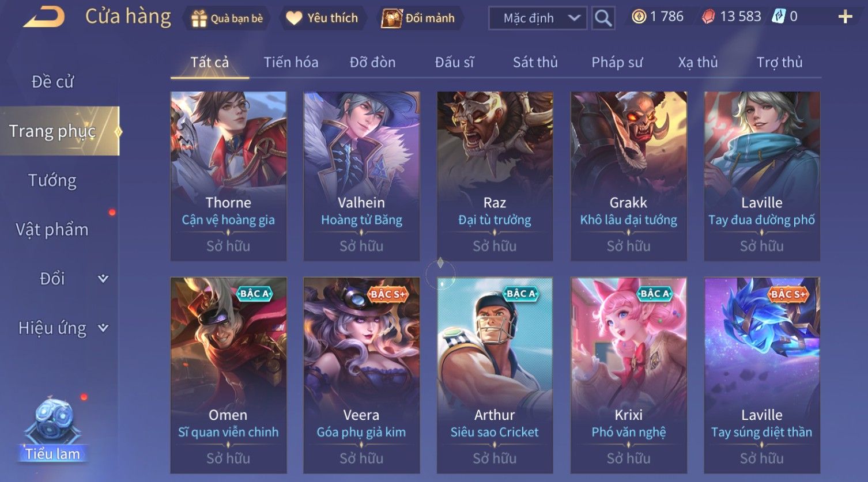The width and height of the screenshot is (868, 482).
Task: Open the Mặc định sort dropdown
Action: pos(538,18)
